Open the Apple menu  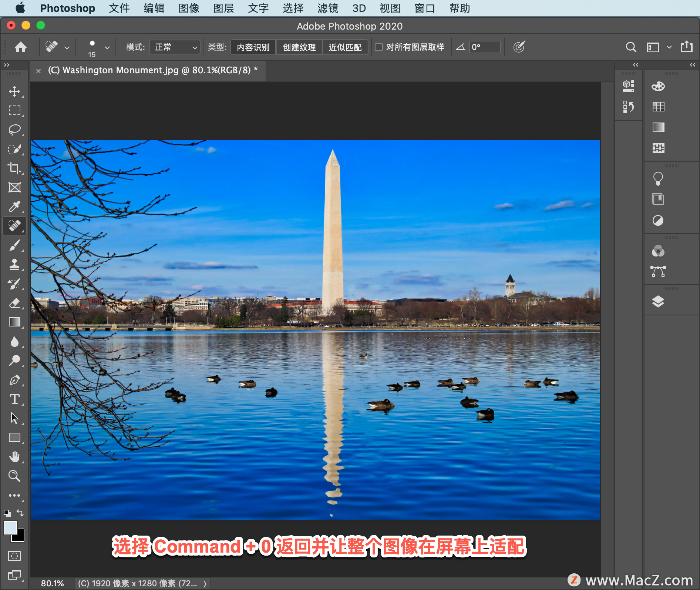pyautogui.click(x=20, y=8)
